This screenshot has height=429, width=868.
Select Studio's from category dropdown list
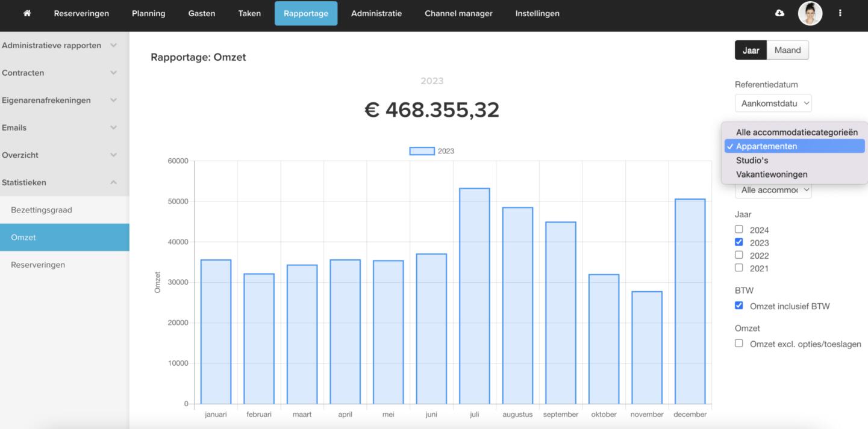(752, 161)
